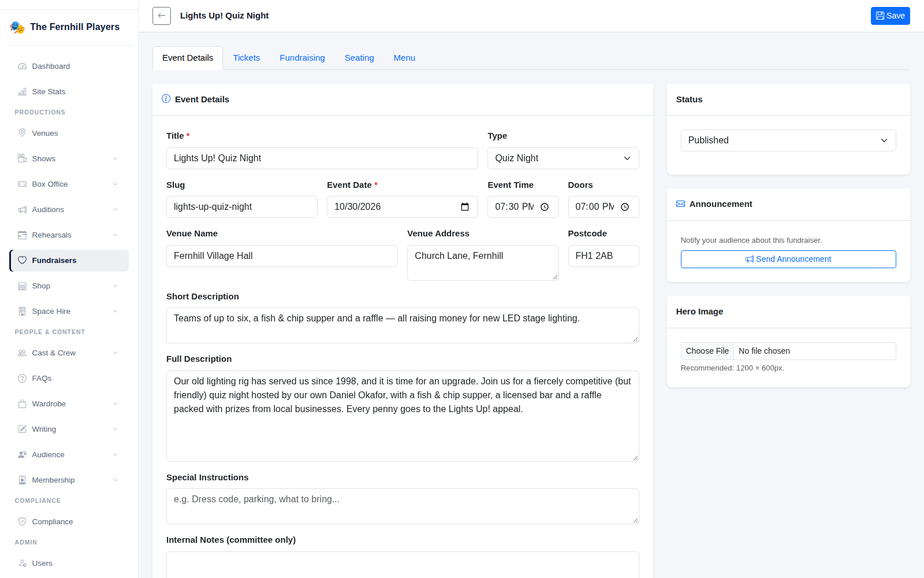Image resolution: width=924 pixels, height=578 pixels.
Task: Focus the Venue Name field
Action: pyautogui.click(x=282, y=256)
